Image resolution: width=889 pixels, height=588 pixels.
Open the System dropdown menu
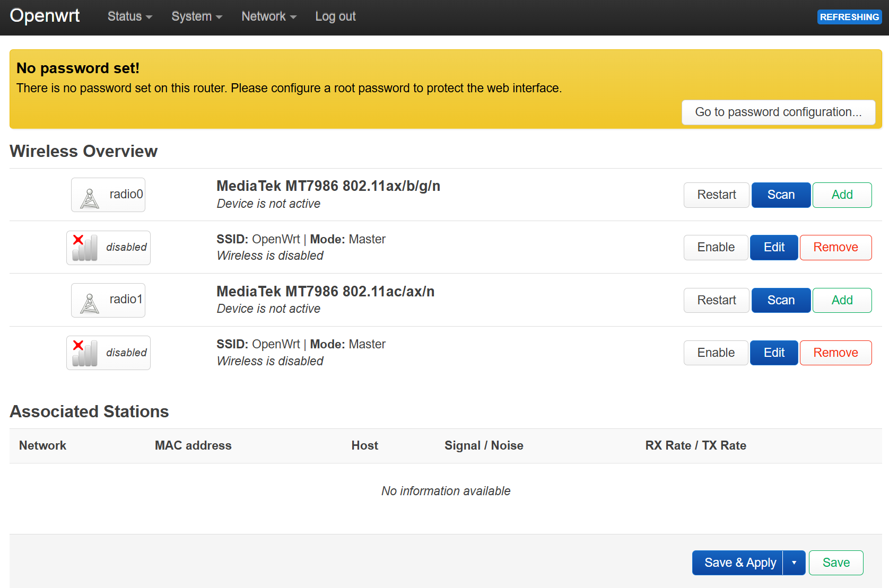pyautogui.click(x=196, y=16)
